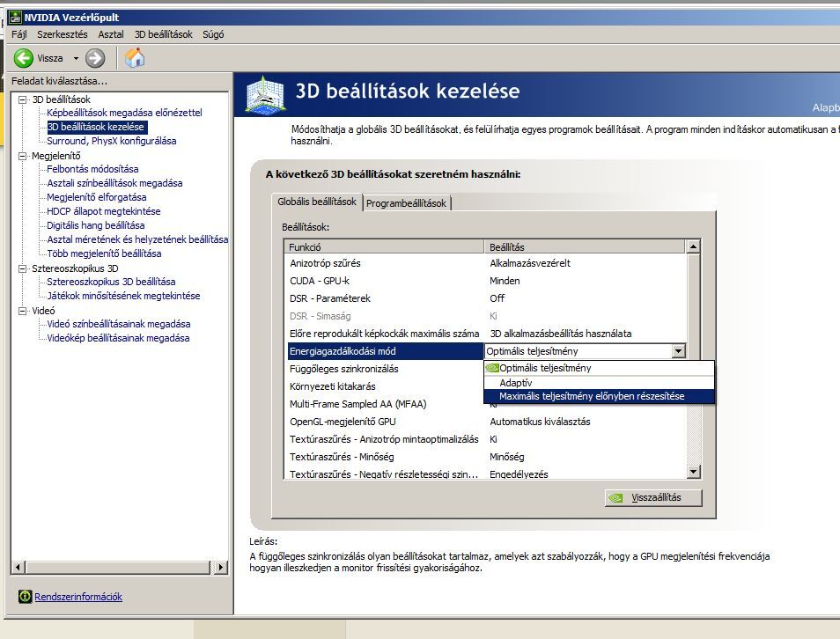Choose Maximális teljesítmény előnyben részesítése
Viewport: 840px width, 639px height.
[599, 396]
